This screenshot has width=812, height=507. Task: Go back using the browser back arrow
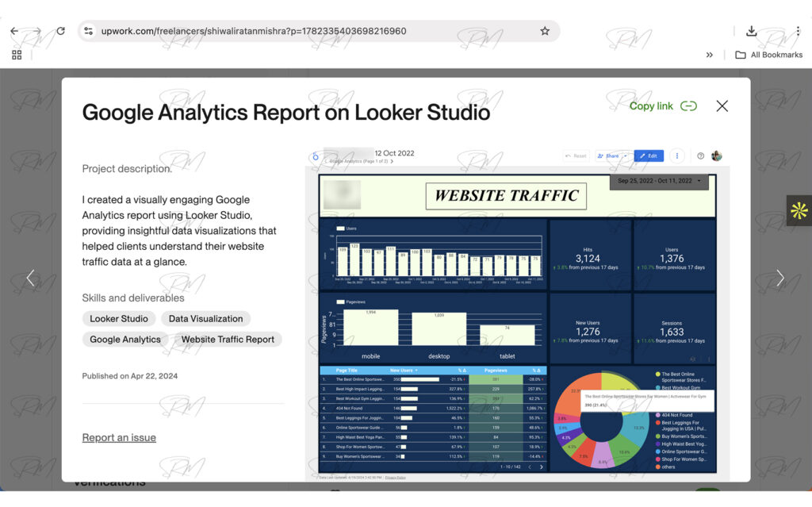(x=14, y=31)
